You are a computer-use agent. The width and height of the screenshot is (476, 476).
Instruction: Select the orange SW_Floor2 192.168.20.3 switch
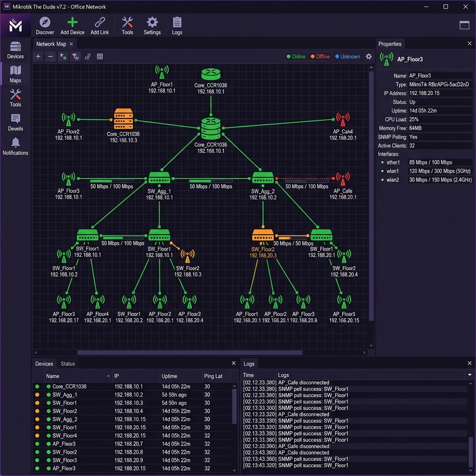tap(263, 236)
